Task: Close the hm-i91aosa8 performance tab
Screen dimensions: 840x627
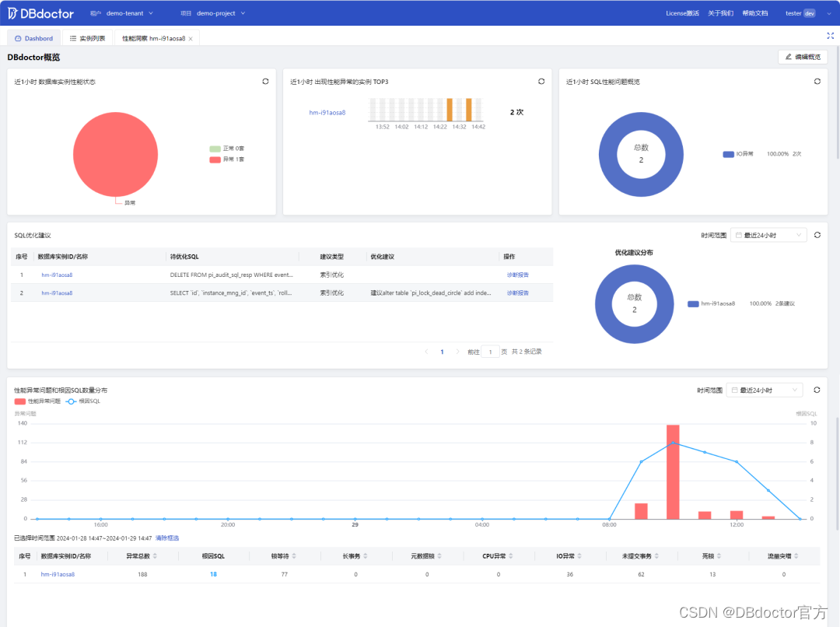Action: coord(191,39)
